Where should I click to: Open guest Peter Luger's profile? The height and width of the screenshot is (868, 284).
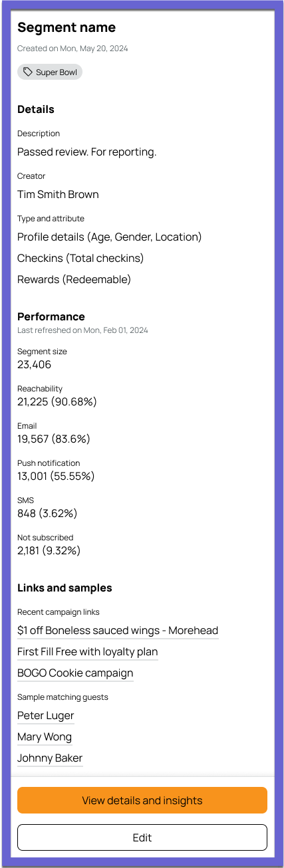coord(46,716)
